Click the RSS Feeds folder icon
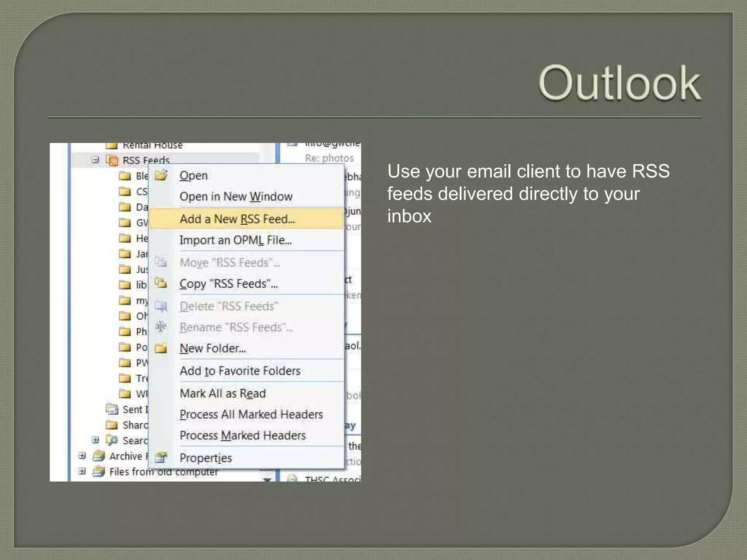The height and width of the screenshot is (560, 747). point(112,160)
